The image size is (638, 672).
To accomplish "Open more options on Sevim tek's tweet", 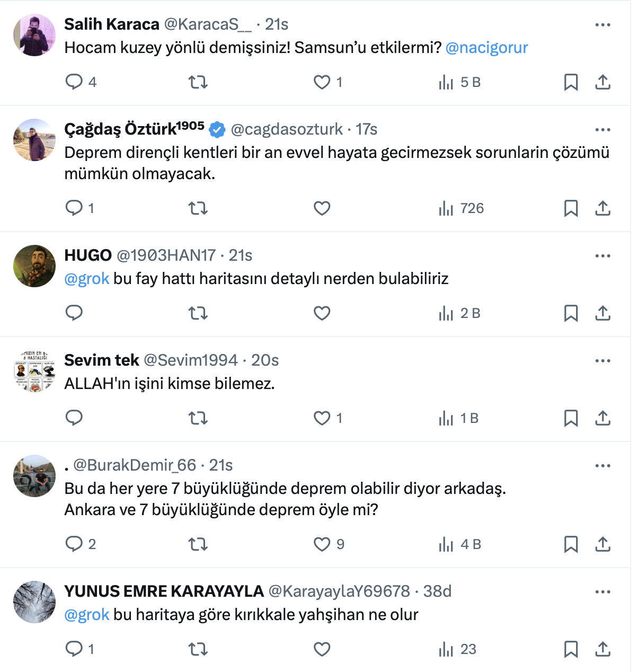I will [602, 361].
